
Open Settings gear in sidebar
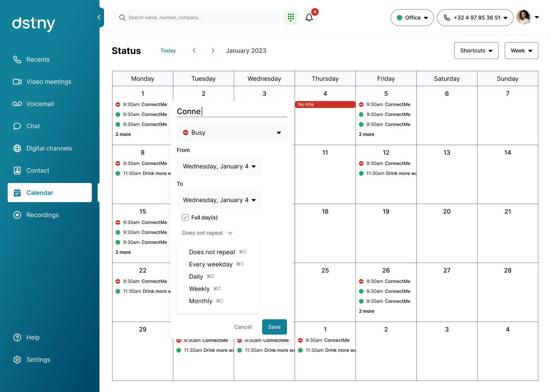(38, 359)
